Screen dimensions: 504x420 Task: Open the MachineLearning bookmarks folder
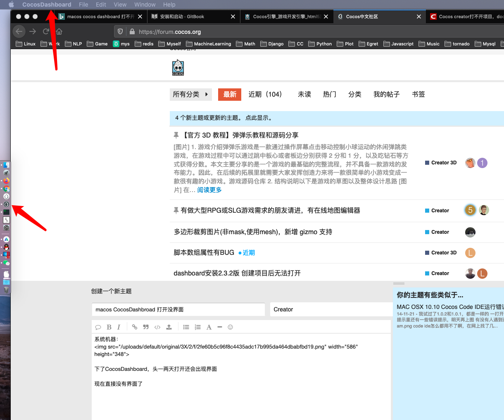(x=209, y=44)
